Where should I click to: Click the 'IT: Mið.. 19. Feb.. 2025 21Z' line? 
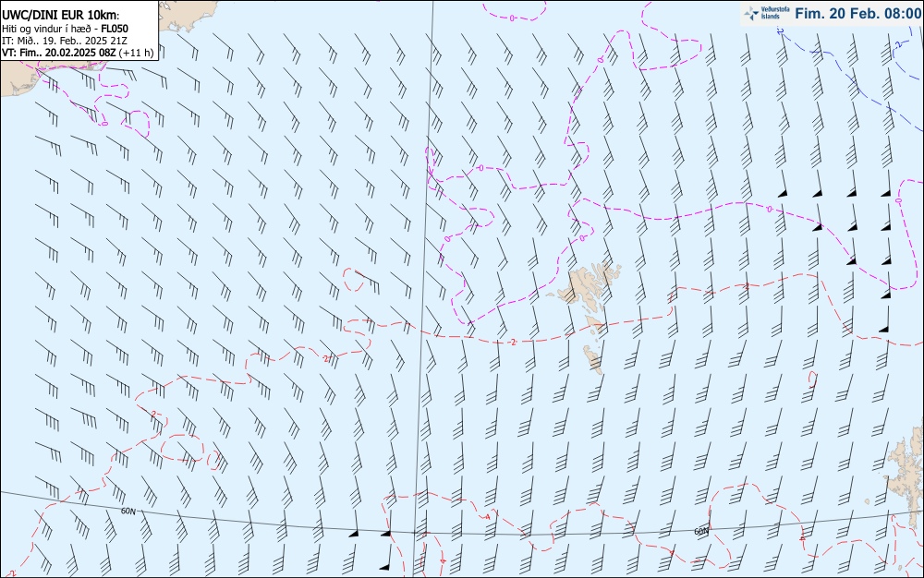tap(65, 41)
